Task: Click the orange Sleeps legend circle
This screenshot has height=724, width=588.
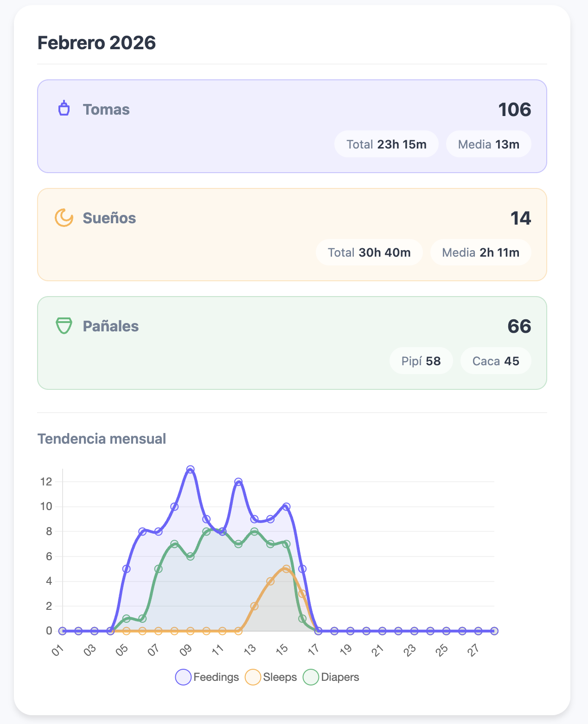Action: [x=253, y=678]
